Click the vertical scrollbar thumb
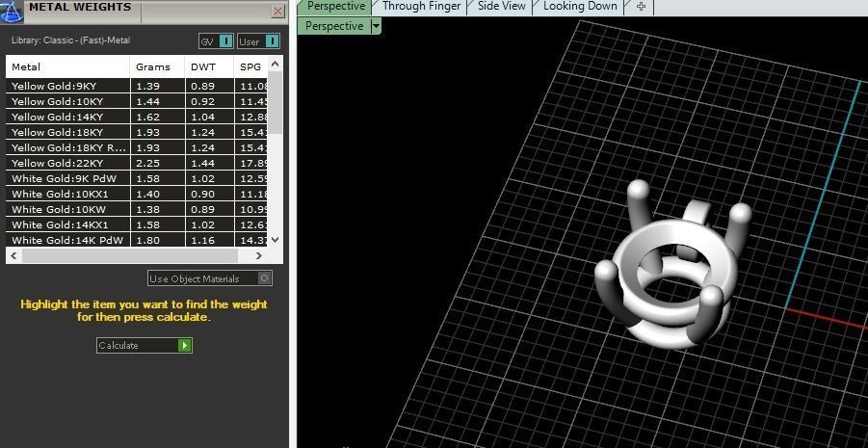Image resolution: width=868 pixels, height=448 pixels. [x=276, y=103]
